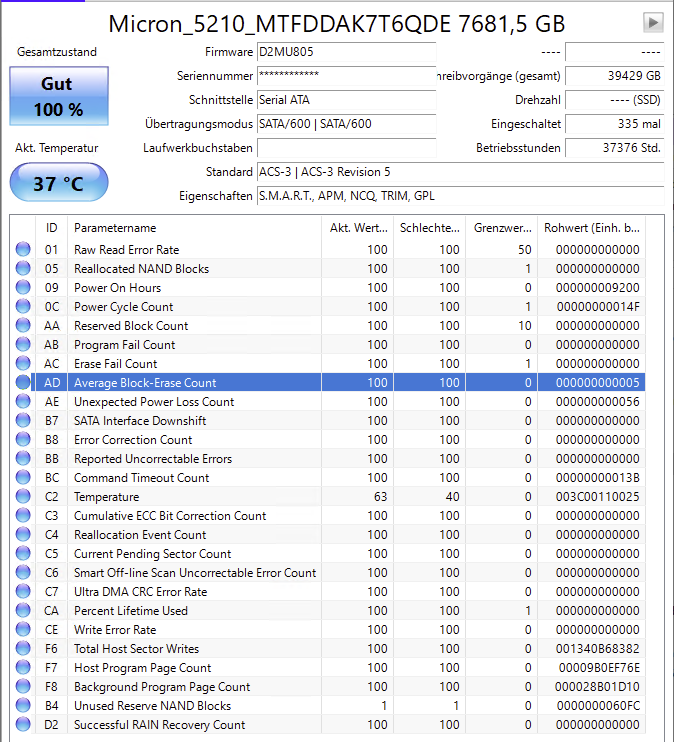Select the Average Block-Erase Count highlighted row
The width and height of the screenshot is (674, 742).
pos(338,382)
